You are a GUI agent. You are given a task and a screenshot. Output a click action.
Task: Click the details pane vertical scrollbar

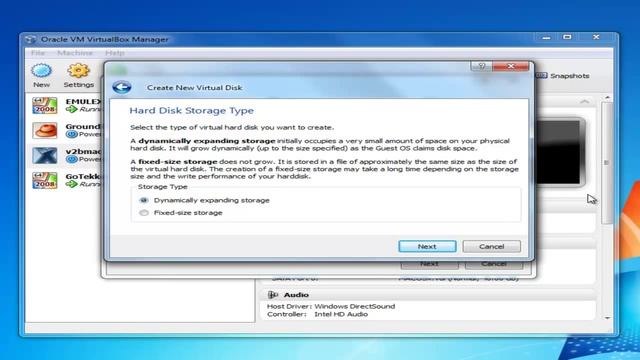click(607, 163)
